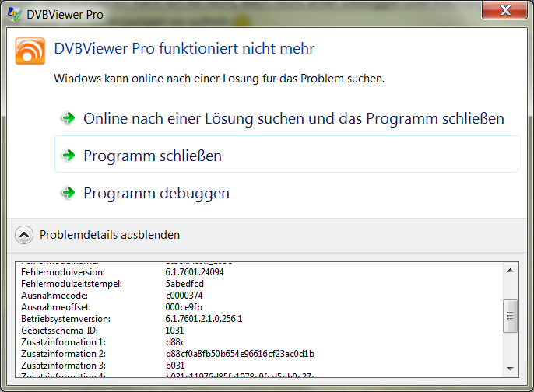534x392 pixels.
Task: Click the scrollbar thumb in problem details
Action: (511, 316)
